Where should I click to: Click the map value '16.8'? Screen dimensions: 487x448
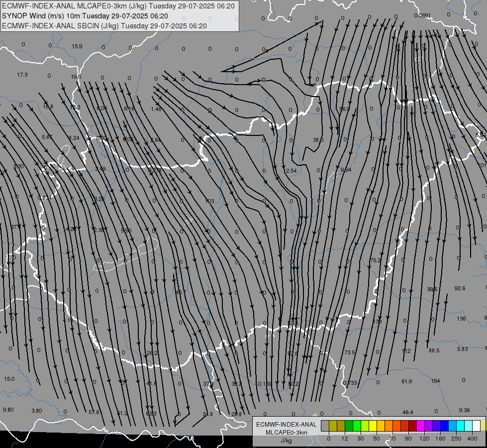click(48, 107)
